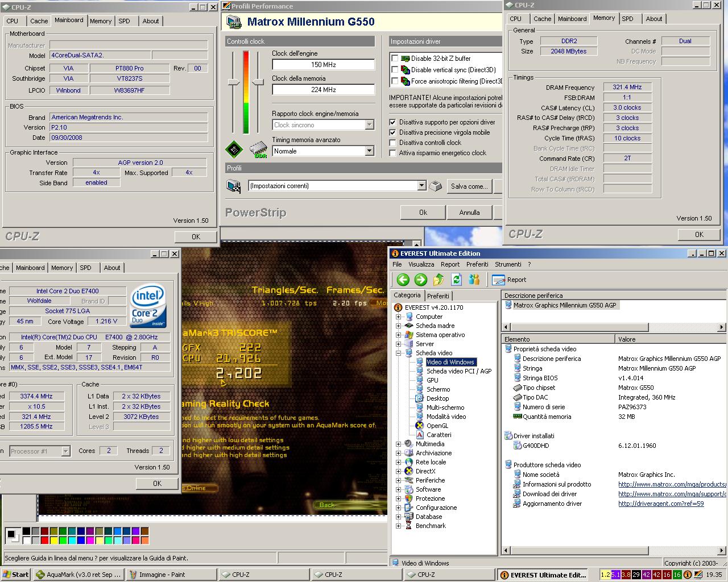Screen dimensions: 728x582
Task: Click the temperature tray icon showing 29
Action: [636, 575]
